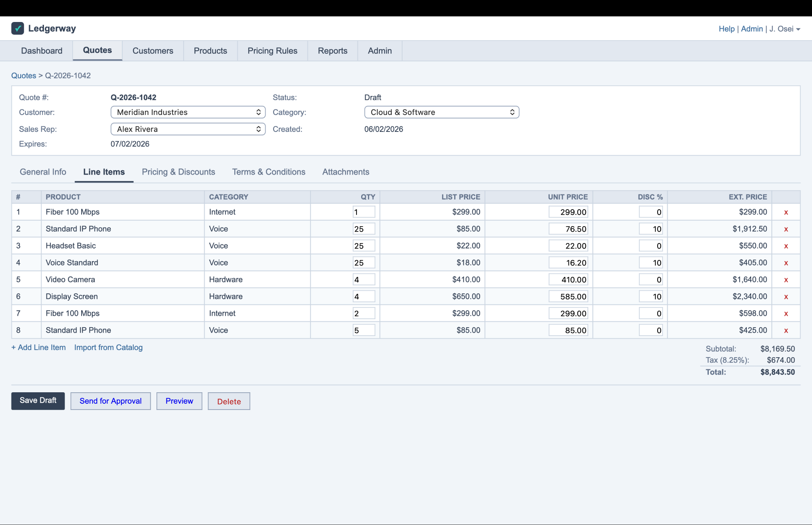
Task: Remove the Voice Standard line item
Action: 786,263
